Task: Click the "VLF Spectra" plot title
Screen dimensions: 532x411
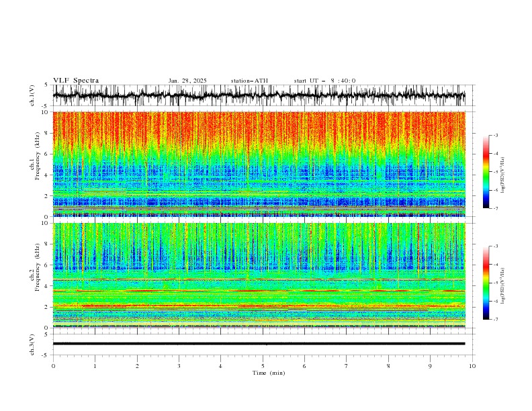Action: pyautogui.click(x=76, y=81)
